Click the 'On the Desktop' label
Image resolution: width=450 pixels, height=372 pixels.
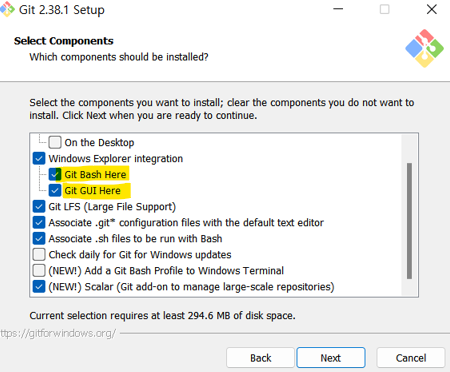[99, 142]
